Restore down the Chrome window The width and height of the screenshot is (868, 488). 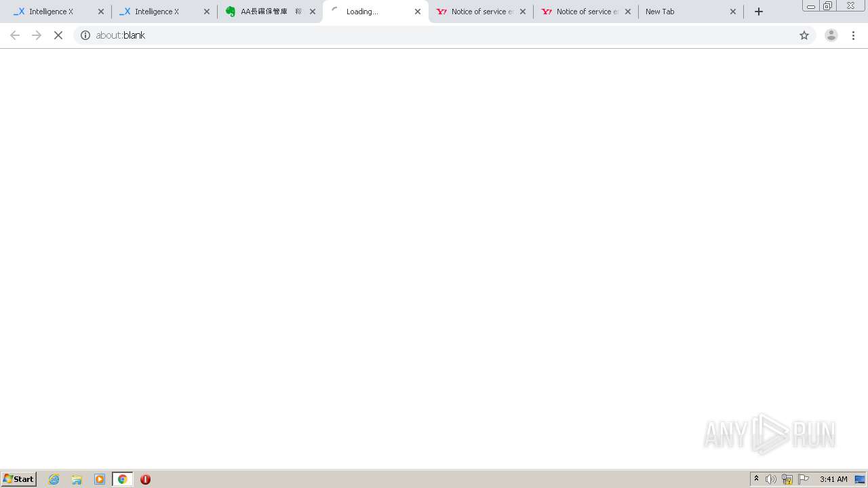click(x=827, y=6)
